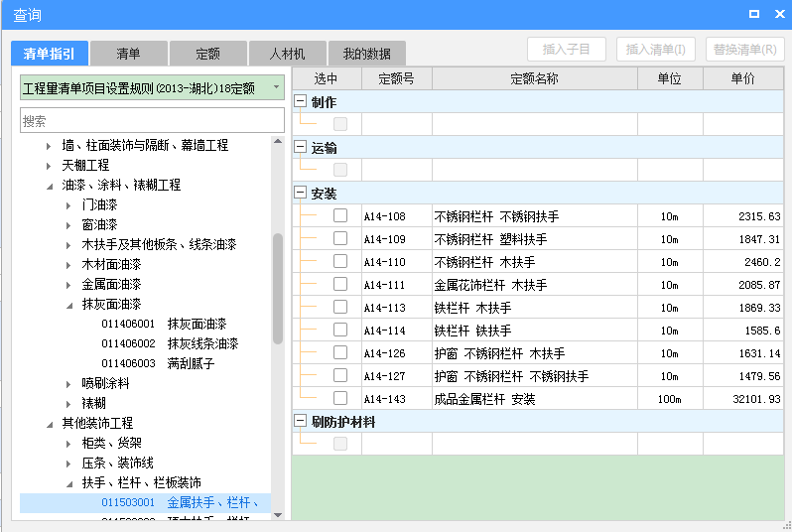Screen dimensions: 792x532
Task: Collapse the 制作 group
Action: 300,101
